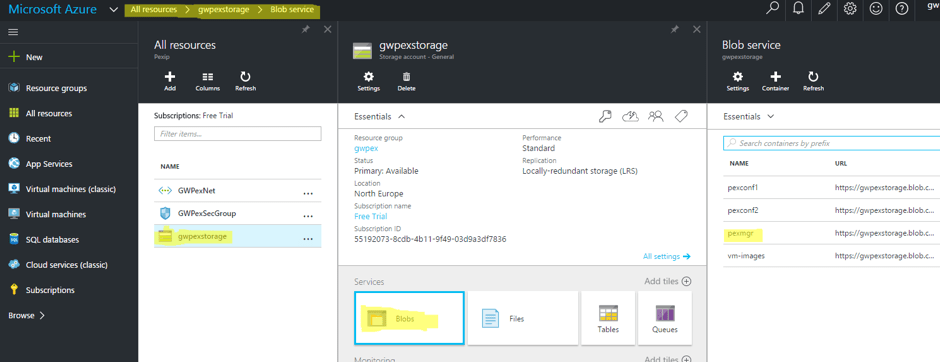Click the pencil edit dashboard icon
This screenshot has width=940, height=362.
tap(824, 9)
